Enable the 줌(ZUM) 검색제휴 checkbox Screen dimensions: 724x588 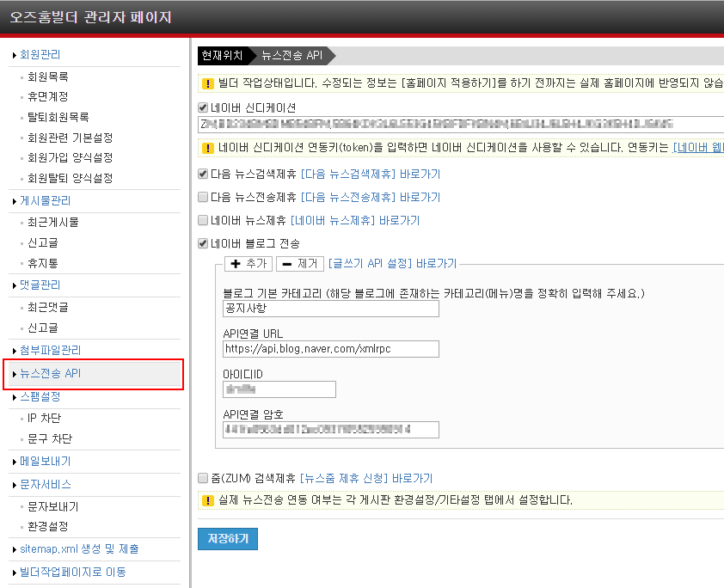coord(203,479)
